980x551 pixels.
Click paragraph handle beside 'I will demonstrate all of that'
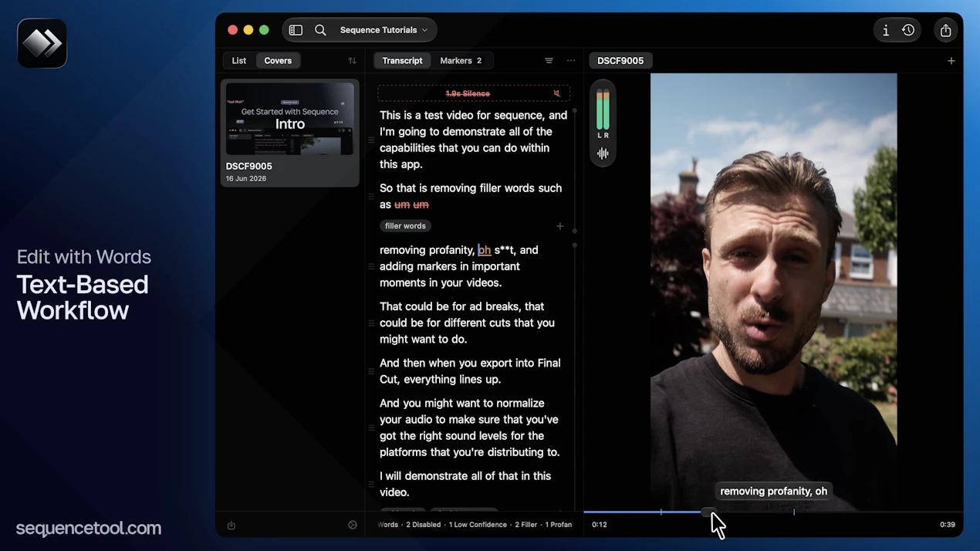(371, 484)
